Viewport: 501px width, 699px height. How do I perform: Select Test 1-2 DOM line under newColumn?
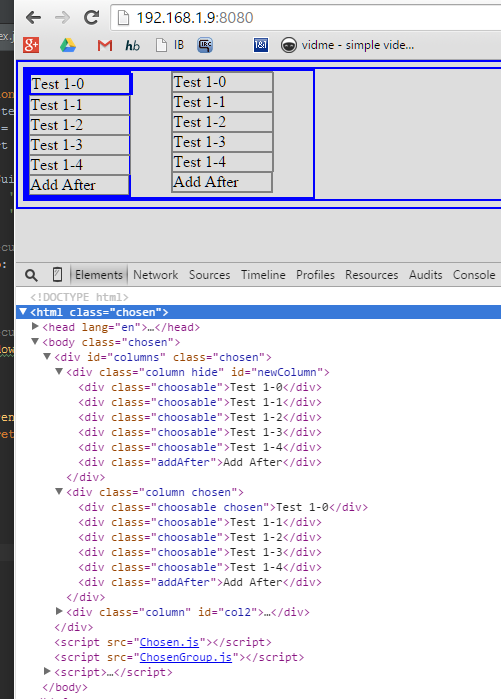[x=200, y=417]
